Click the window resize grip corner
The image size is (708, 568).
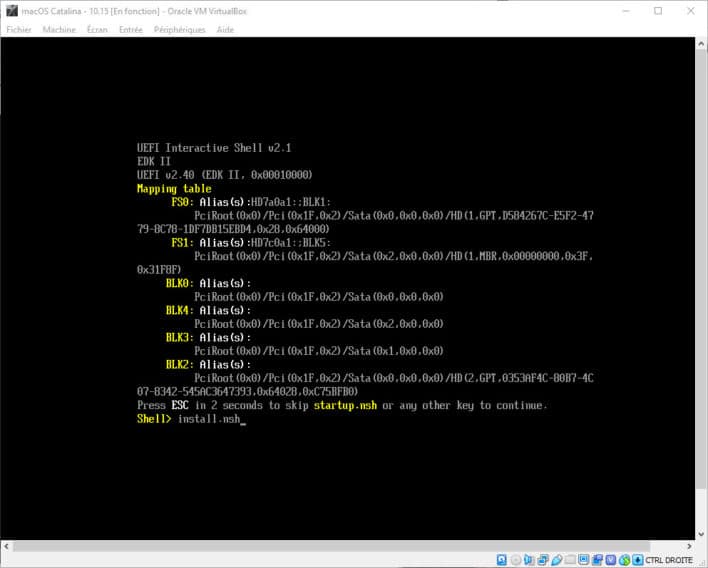[x=703, y=563]
